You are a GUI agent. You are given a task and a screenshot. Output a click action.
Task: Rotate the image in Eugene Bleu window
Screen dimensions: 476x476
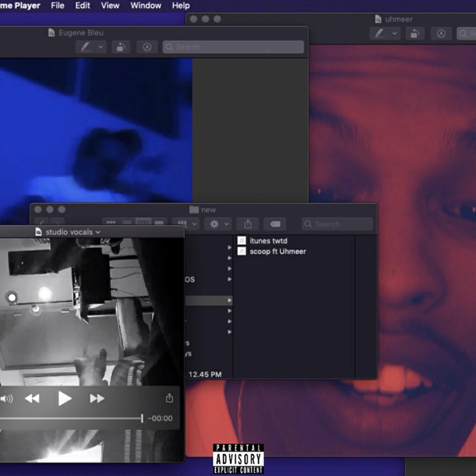tap(121, 47)
